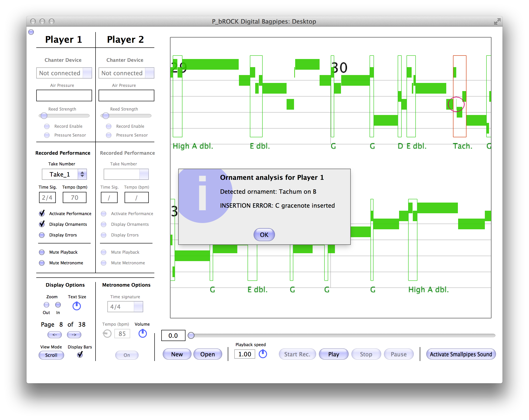Click Activate Smallpipes Sound button
Screen dimensions: 529x420
point(461,354)
